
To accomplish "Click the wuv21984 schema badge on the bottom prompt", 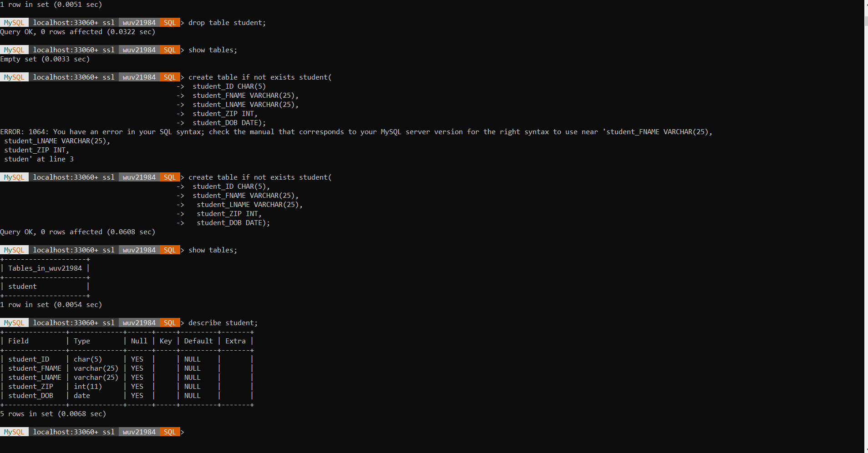I will coord(139,432).
